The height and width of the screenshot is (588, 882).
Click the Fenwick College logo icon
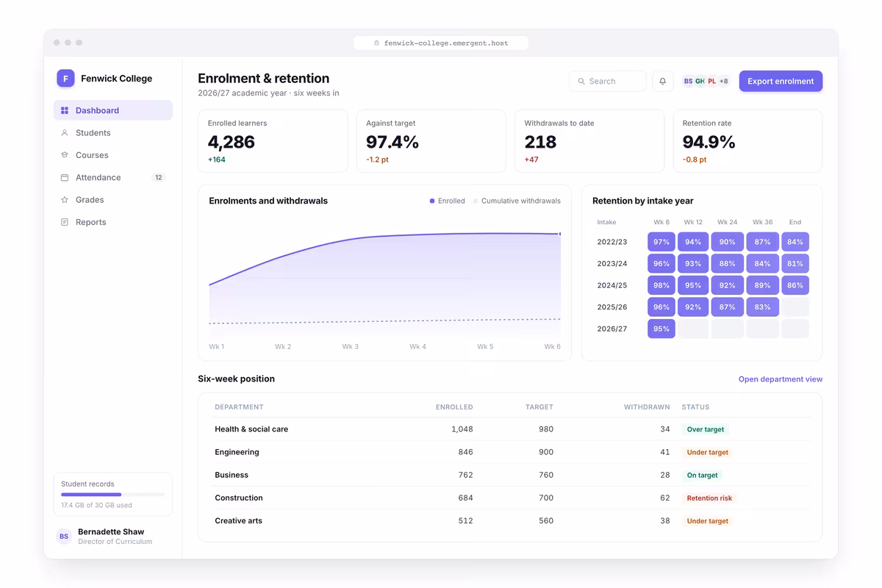click(65, 79)
